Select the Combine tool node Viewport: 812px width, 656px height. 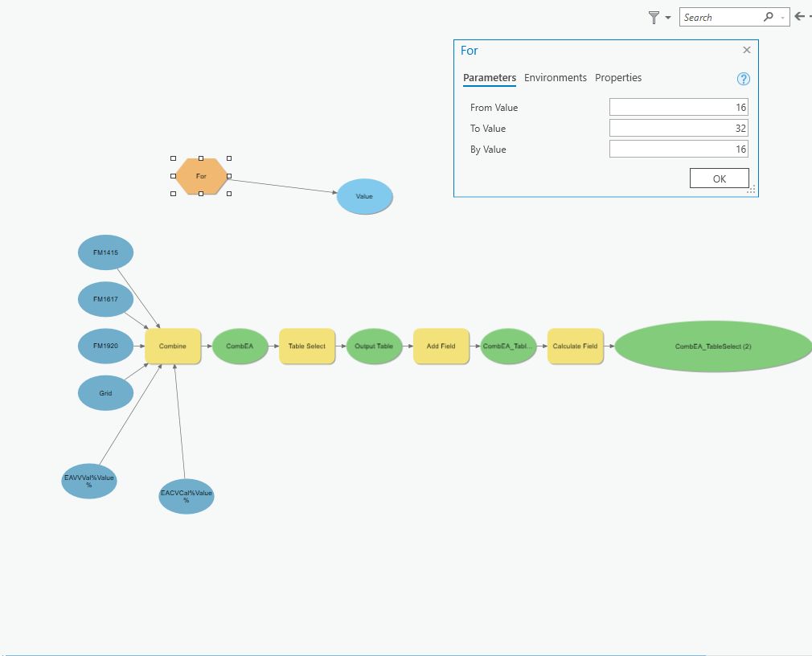click(x=172, y=346)
